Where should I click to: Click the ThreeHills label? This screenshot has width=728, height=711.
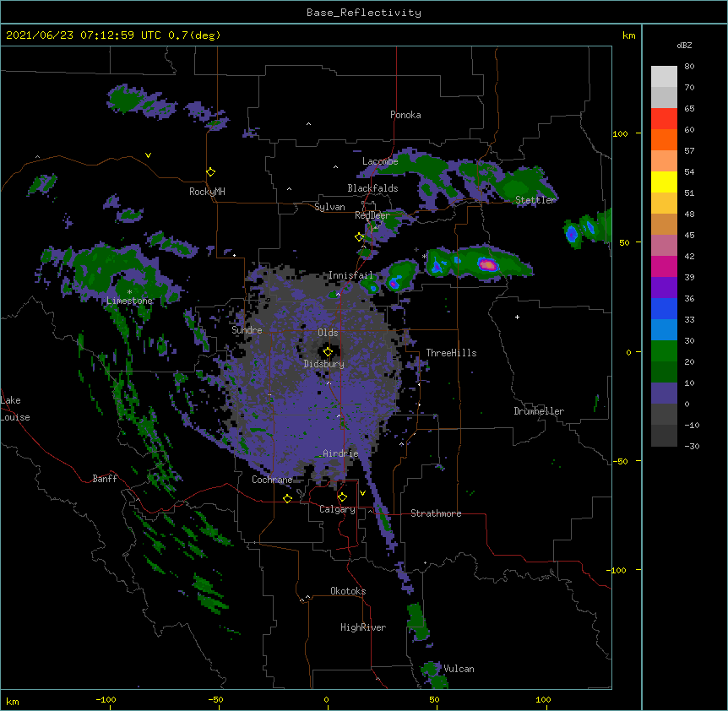[451, 353]
